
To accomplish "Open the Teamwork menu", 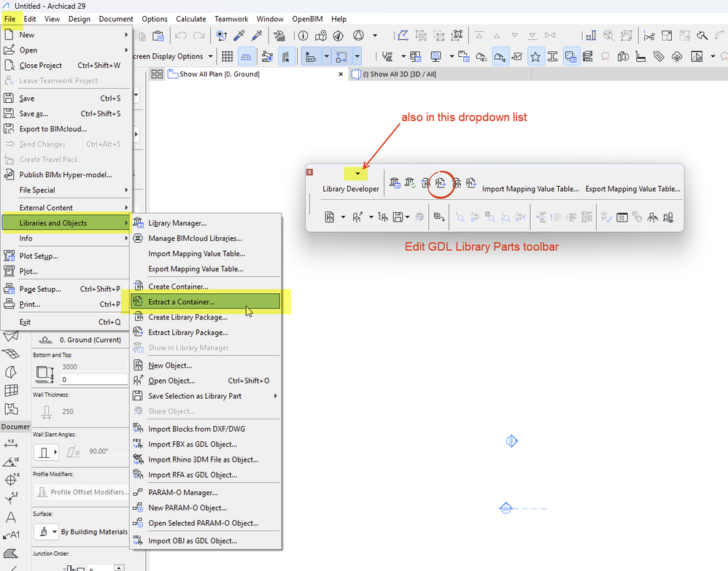I will [231, 19].
